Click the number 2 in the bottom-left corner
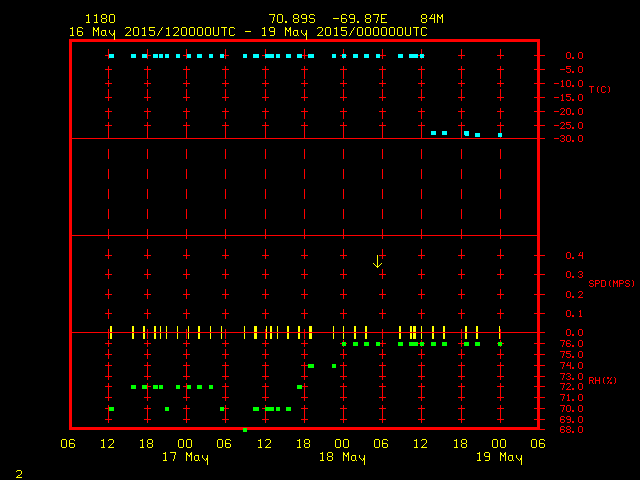The width and height of the screenshot is (640, 480). pos(18,472)
